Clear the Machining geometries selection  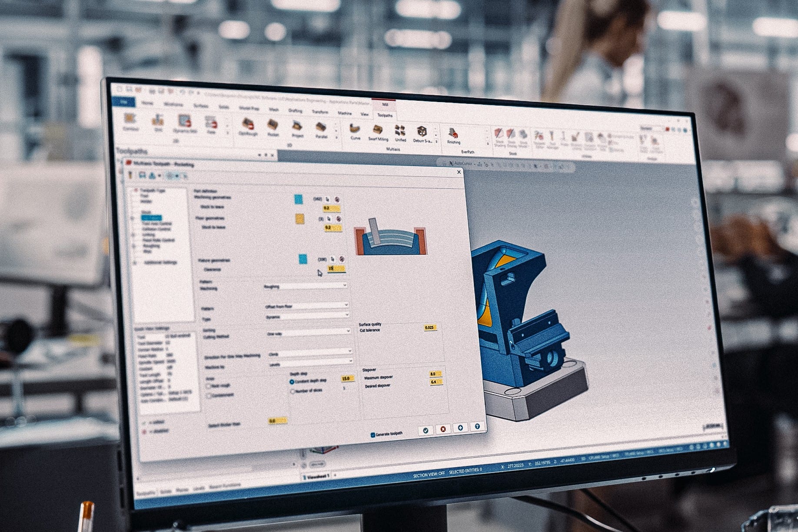pyautogui.click(x=337, y=200)
